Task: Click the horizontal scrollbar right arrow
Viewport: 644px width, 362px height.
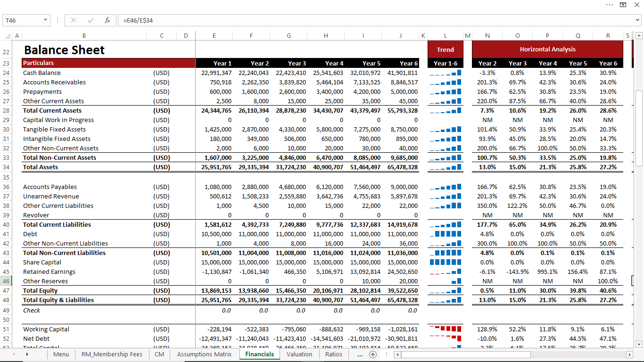Action: pyautogui.click(x=629, y=354)
